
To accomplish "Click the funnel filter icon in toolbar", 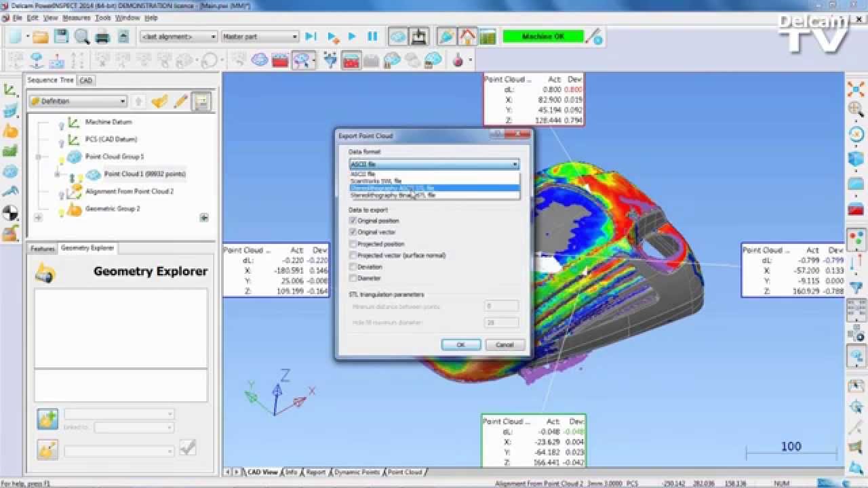I will click(x=330, y=61).
